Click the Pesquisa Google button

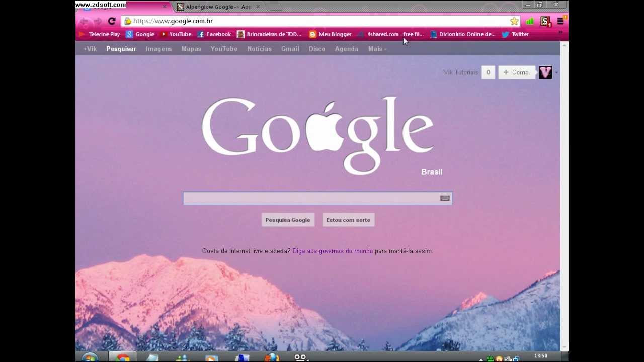click(x=288, y=220)
